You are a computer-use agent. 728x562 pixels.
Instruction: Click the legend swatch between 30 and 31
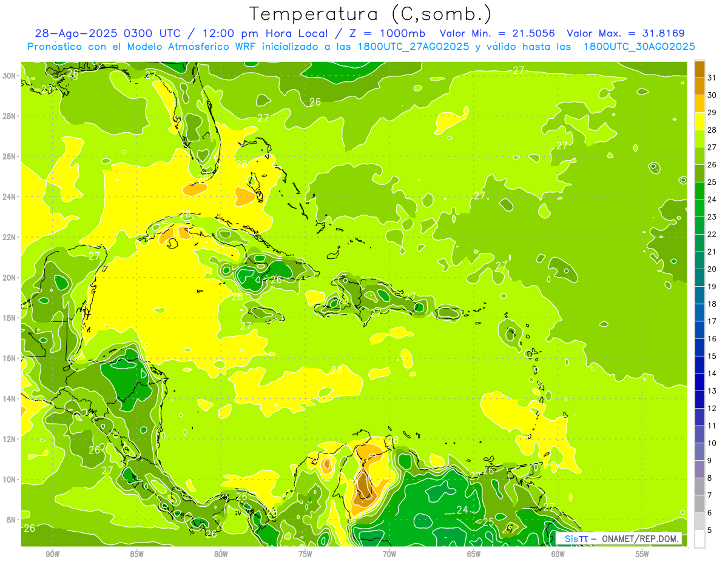[699, 86]
